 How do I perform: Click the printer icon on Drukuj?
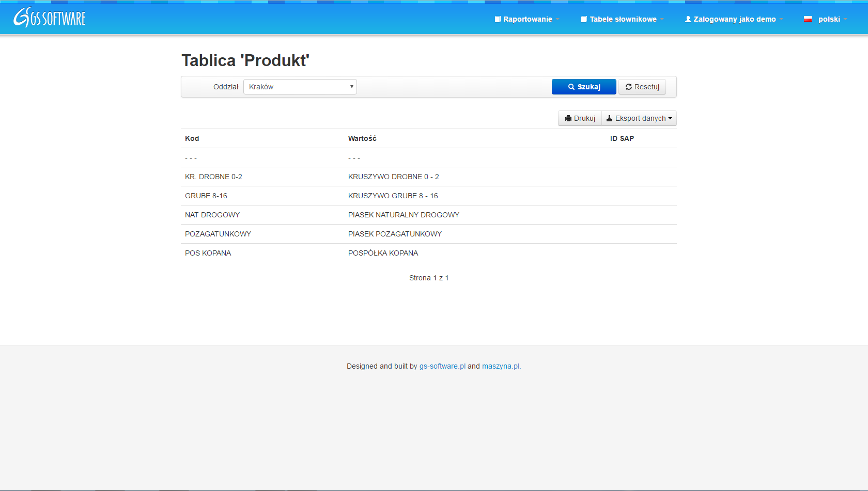point(568,118)
